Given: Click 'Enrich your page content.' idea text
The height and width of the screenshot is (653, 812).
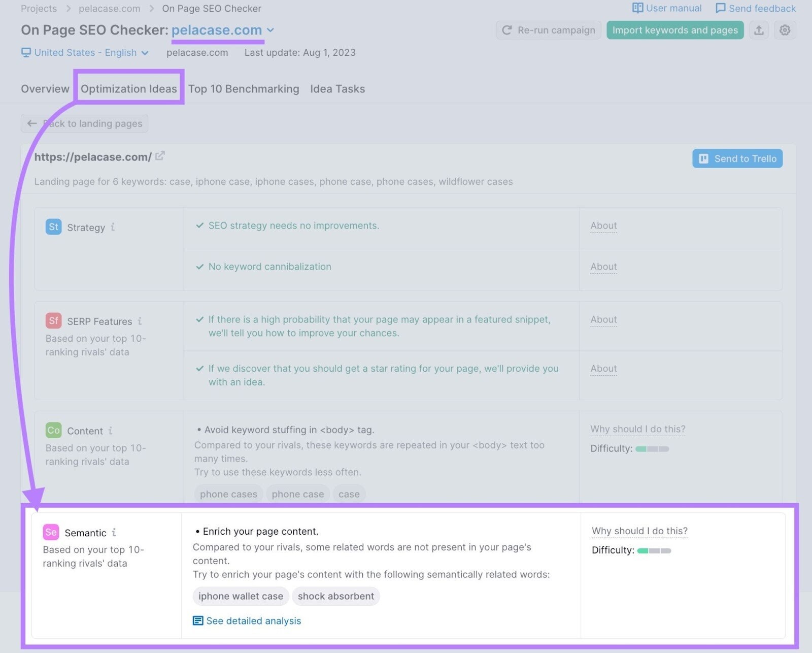Looking at the screenshot, I should [x=260, y=531].
